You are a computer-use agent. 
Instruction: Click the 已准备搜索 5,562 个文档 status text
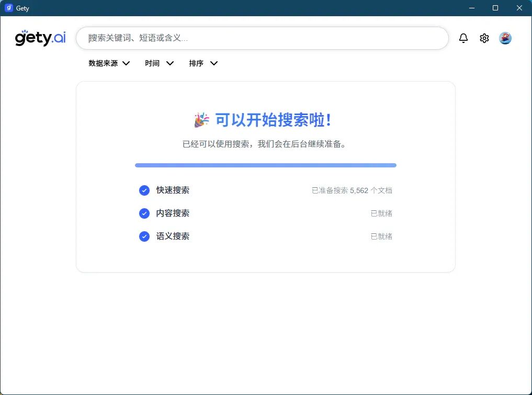point(352,190)
